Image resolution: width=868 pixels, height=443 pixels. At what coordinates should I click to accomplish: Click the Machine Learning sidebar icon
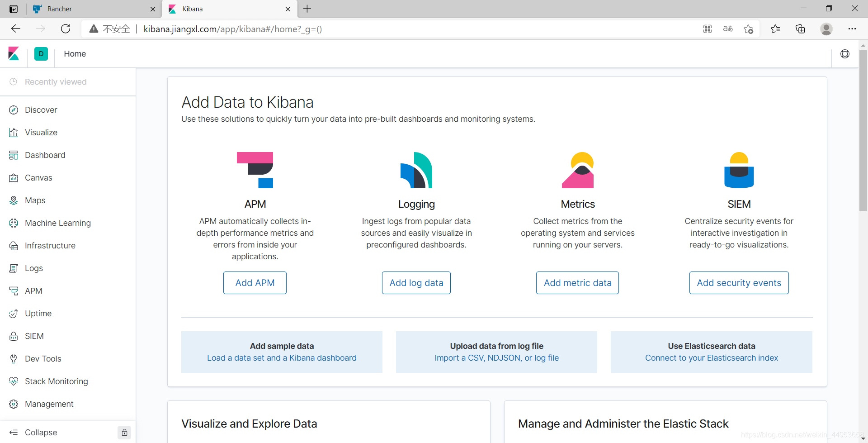pos(14,223)
